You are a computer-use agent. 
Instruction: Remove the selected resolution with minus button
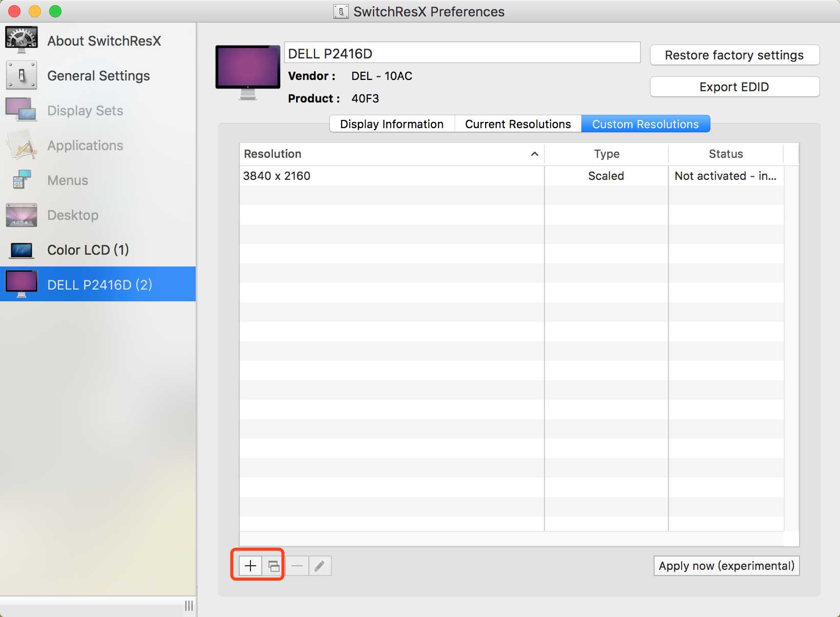click(297, 566)
